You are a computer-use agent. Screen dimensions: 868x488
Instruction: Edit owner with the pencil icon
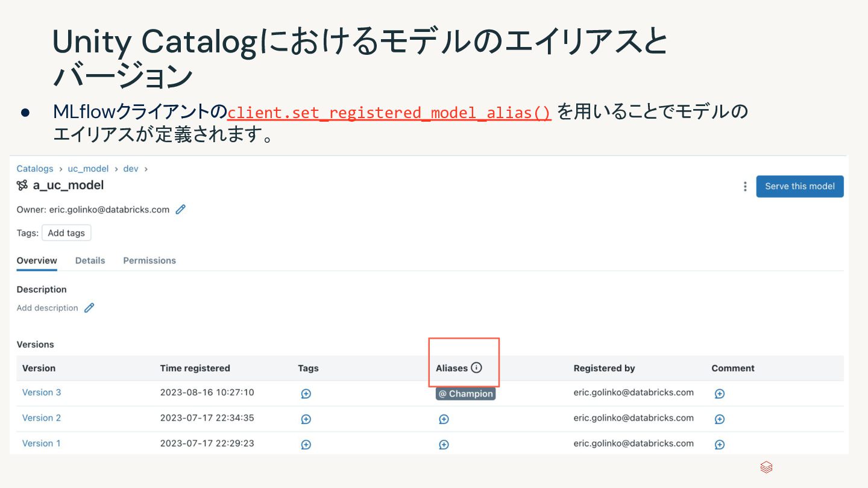[180, 210]
